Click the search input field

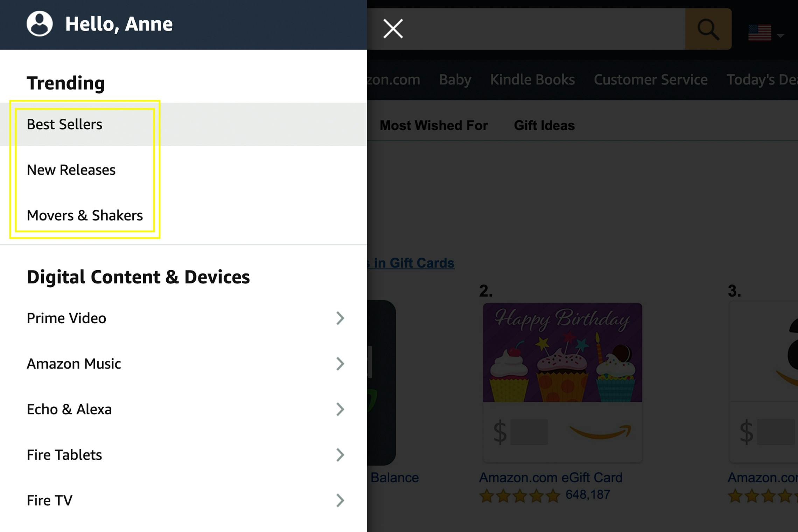tap(542, 29)
